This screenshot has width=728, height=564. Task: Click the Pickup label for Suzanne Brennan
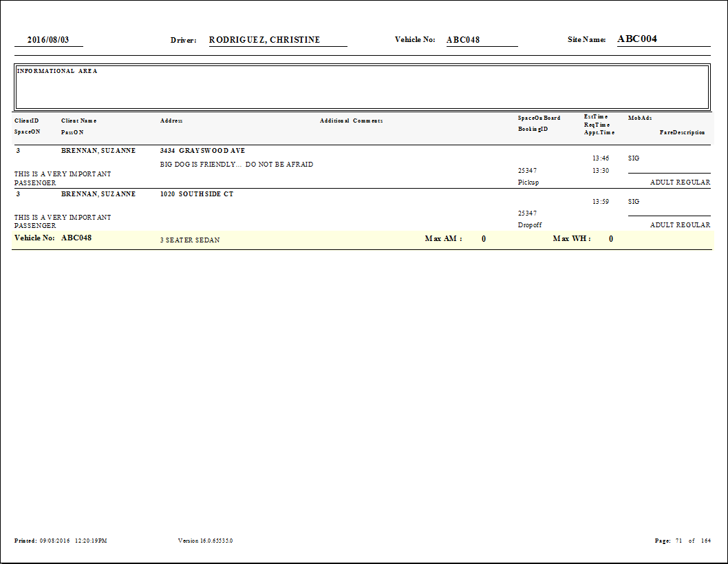530,182
